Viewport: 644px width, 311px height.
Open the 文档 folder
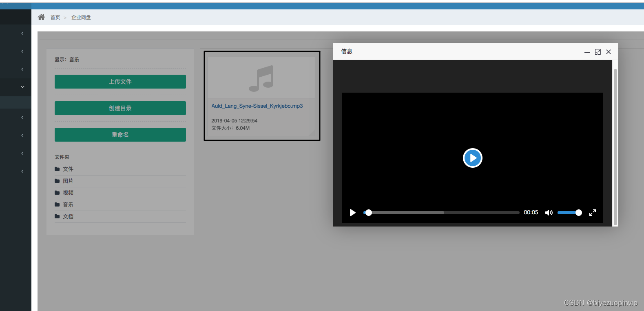point(68,216)
